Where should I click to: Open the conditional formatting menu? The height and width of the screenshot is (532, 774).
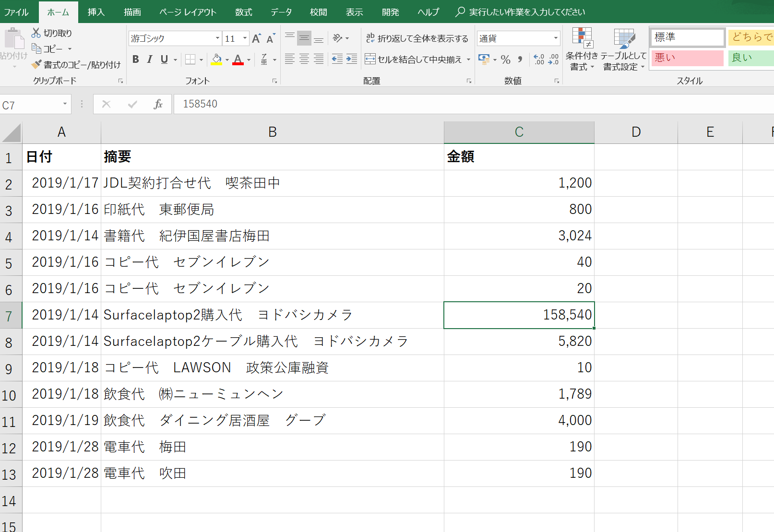[582, 49]
